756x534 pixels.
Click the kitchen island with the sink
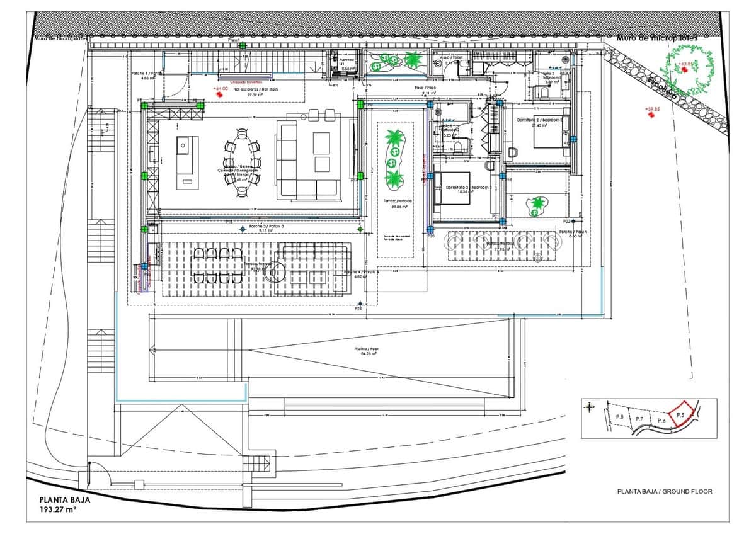coord(186,162)
